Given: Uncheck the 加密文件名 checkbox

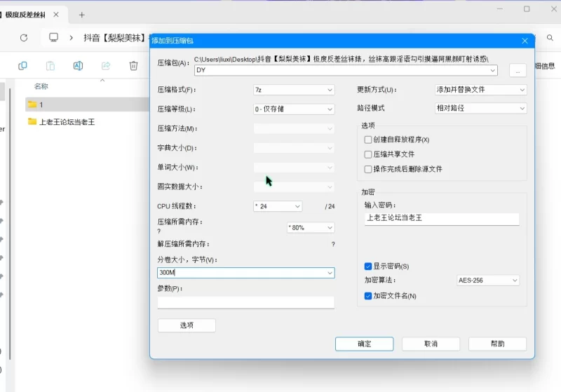Looking at the screenshot, I should tap(367, 296).
